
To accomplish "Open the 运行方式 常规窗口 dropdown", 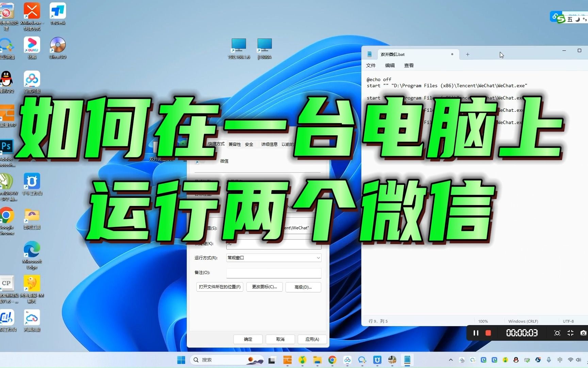I will coord(274,258).
